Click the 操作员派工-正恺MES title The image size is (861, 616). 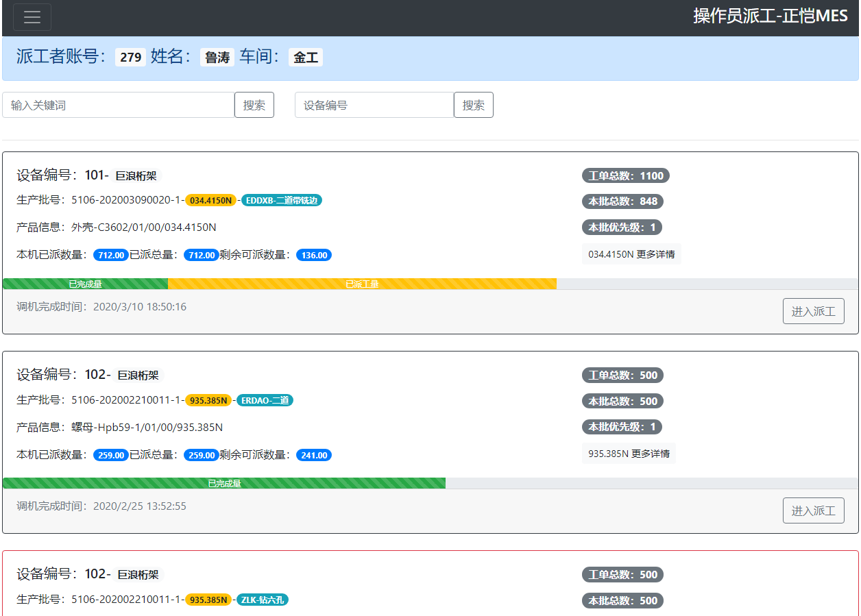click(771, 16)
